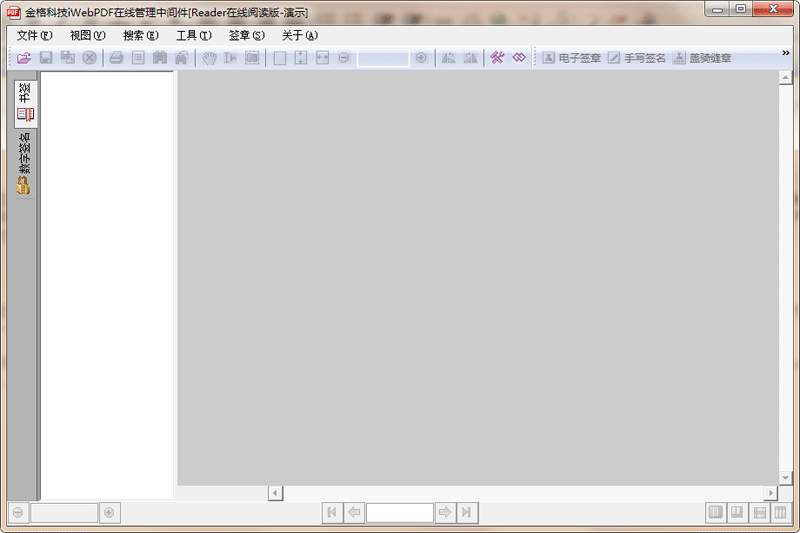The image size is (800, 533).
Task: Click the Fit Page height icon
Action: click(301, 58)
